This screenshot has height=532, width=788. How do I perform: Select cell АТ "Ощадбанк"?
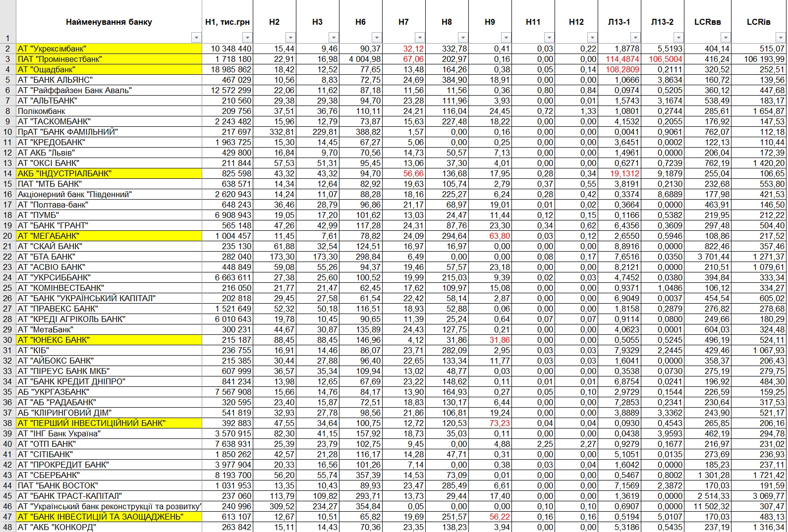coord(109,69)
